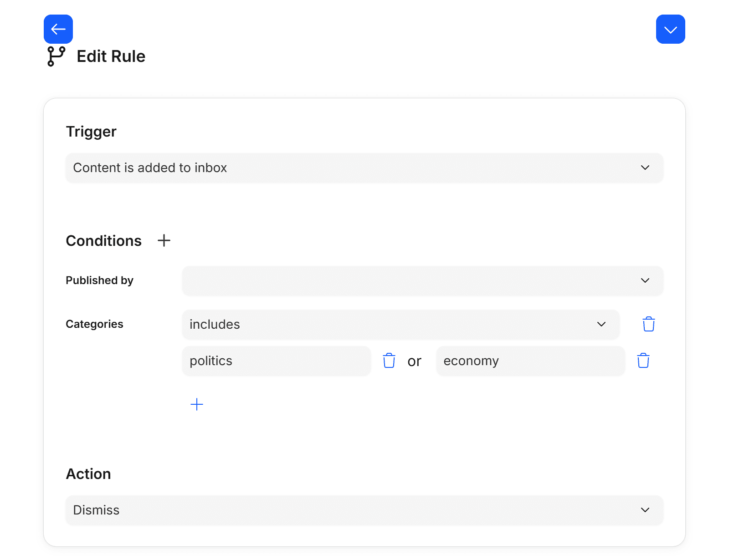Open the Action dropdown set to Dismiss
Image resolution: width=729 pixels, height=560 pixels.
point(364,510)
